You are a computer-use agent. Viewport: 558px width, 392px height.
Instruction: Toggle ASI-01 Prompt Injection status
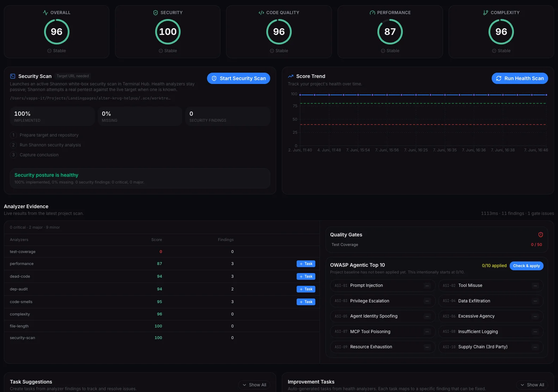click(427, 286)
